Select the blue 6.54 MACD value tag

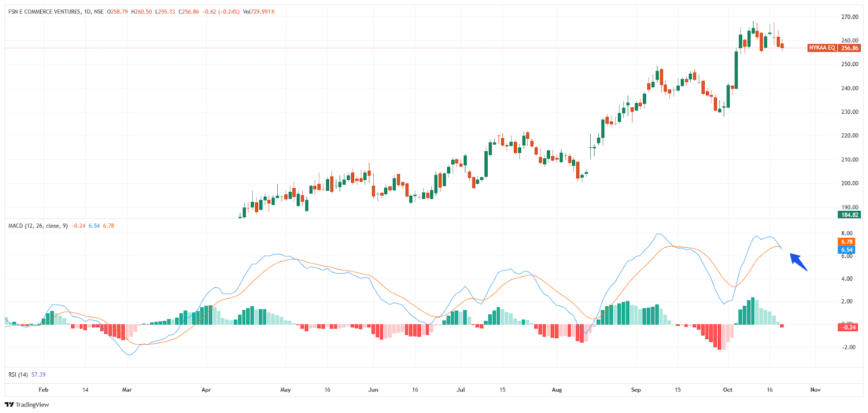(x=847, y=250)
